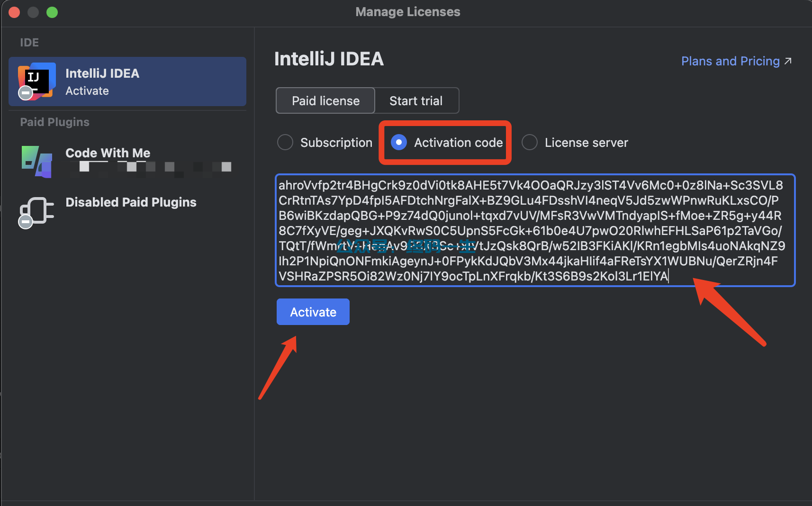The image size is (812, 506).
Task: Switch to the Start trial tab
Action: tap(416, 100)
